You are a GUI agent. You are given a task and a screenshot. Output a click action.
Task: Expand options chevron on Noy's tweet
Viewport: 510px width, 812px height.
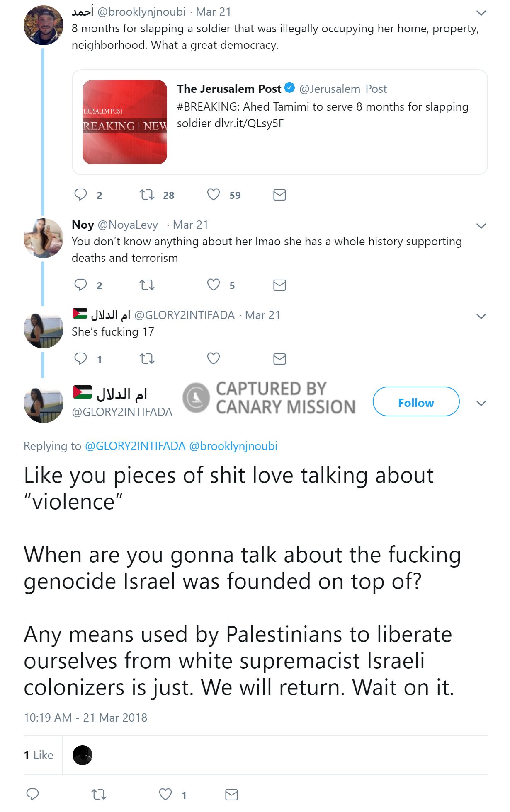pyautogui.click(x=481, y=226)
